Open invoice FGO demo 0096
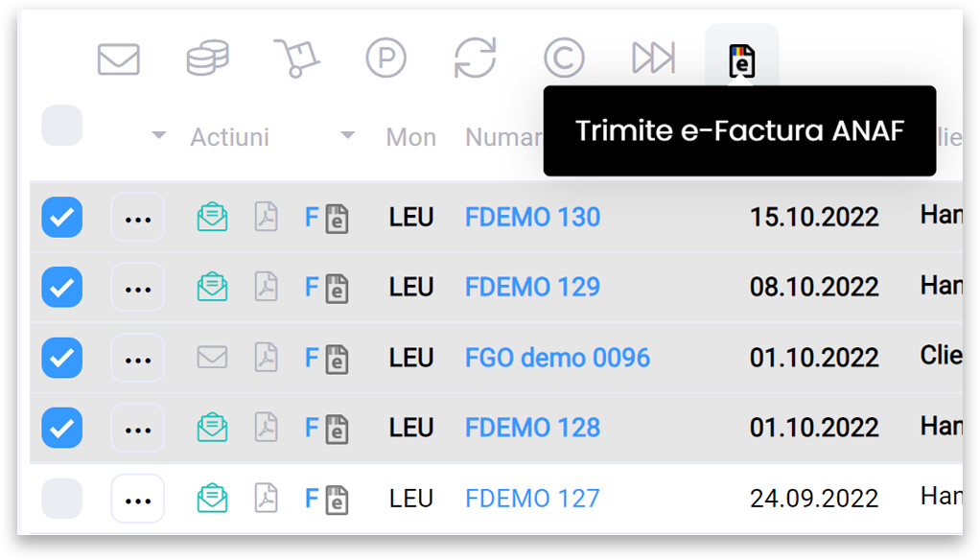 (x=557, y=358)
